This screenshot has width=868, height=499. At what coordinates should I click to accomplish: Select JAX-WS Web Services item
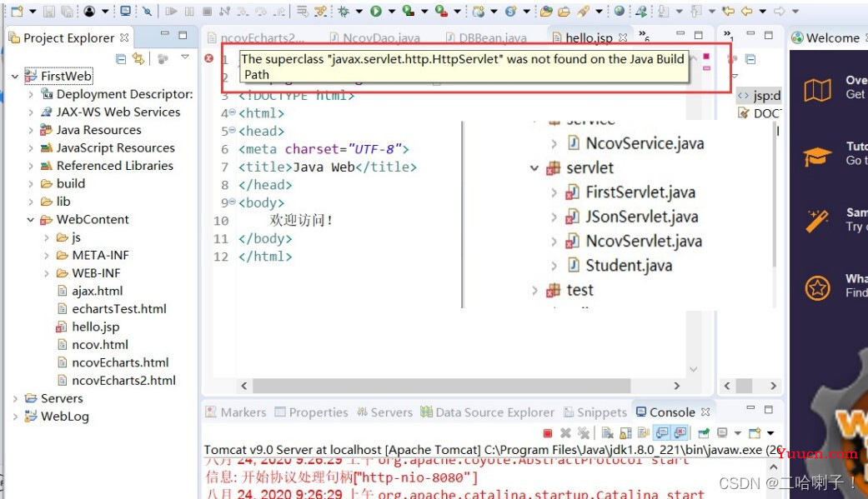[110, 112]
